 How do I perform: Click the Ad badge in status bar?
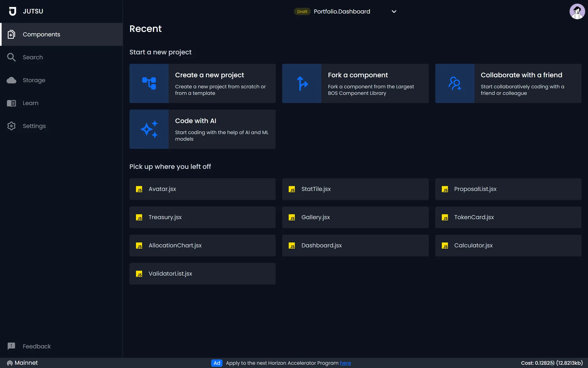coord(217,363)
